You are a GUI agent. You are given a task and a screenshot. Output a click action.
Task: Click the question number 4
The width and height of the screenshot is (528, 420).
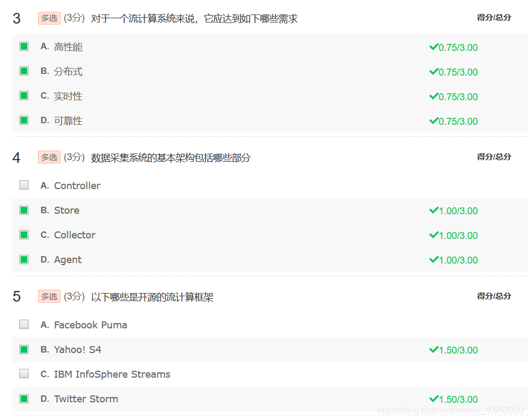pos(17,157)
